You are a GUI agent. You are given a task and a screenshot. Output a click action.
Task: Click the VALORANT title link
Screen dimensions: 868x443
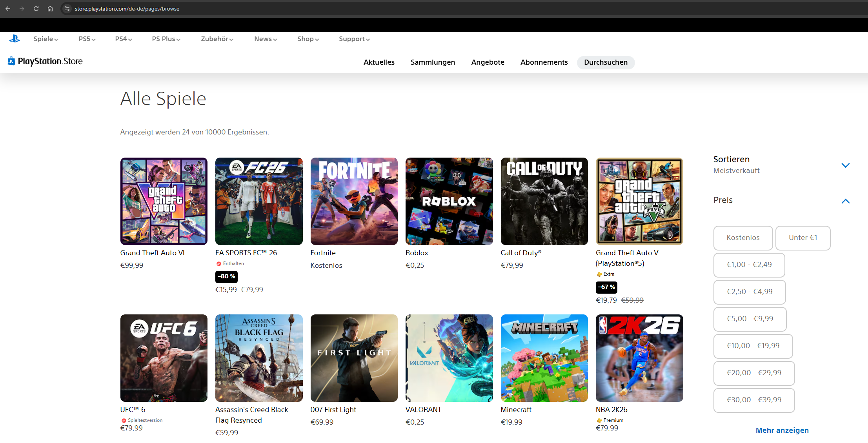(424, 410)
